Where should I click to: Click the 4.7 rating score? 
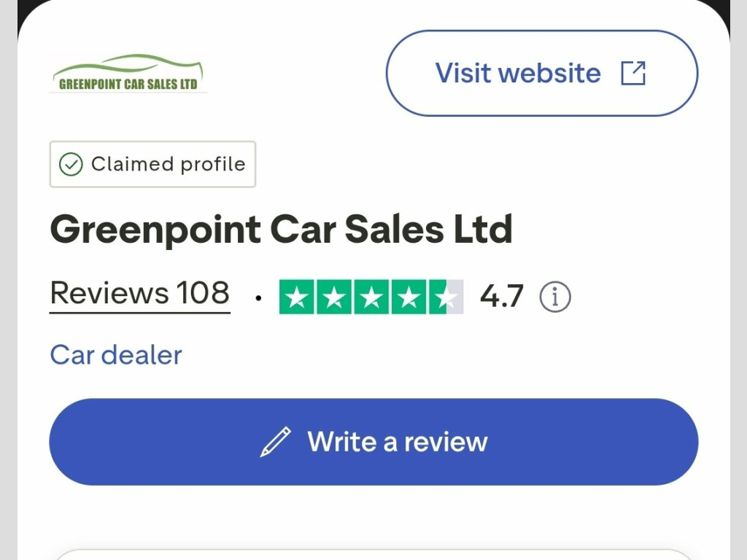click(x=502, y=296)
